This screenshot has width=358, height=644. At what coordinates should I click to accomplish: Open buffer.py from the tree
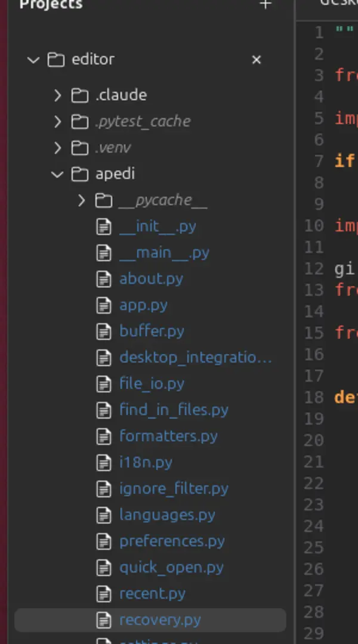[x=152, y=332]
